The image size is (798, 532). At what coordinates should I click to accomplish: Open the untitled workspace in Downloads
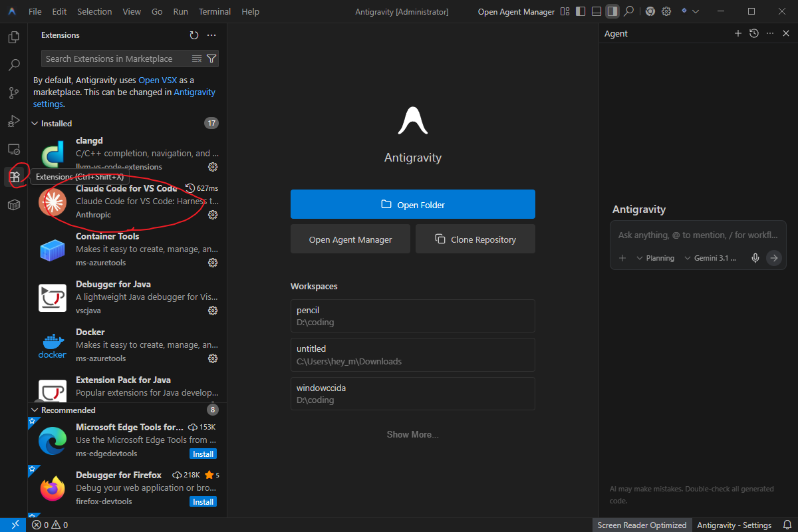[x=413, y=354]
